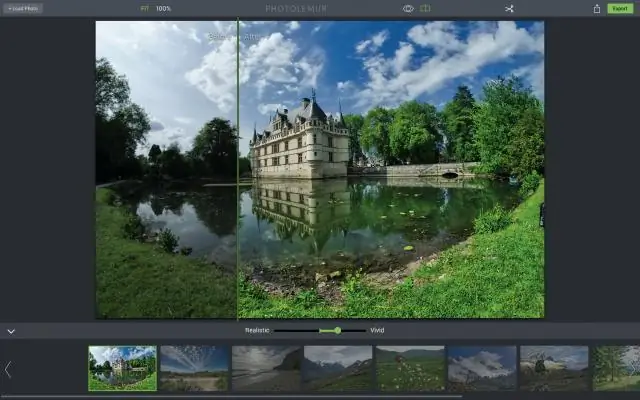Select the fourth thumbnail with cloudy mountains
The width and height of the screenshot is (640, 400).
coord(338,368)
